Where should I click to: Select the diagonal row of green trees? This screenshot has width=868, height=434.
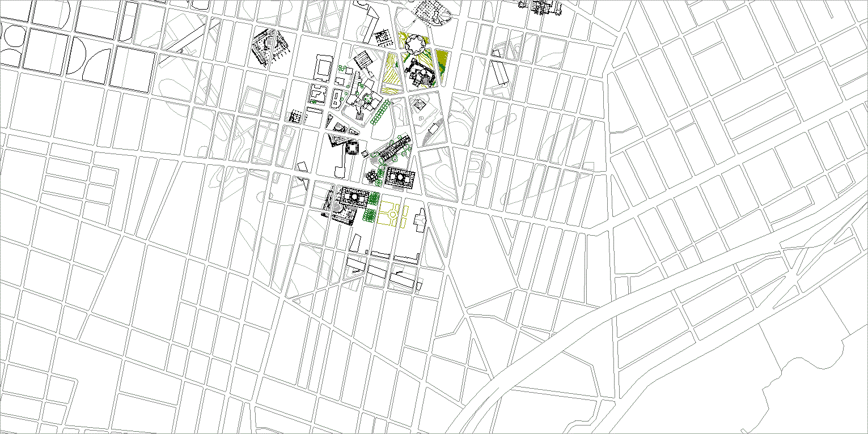[x=380, y=112]
